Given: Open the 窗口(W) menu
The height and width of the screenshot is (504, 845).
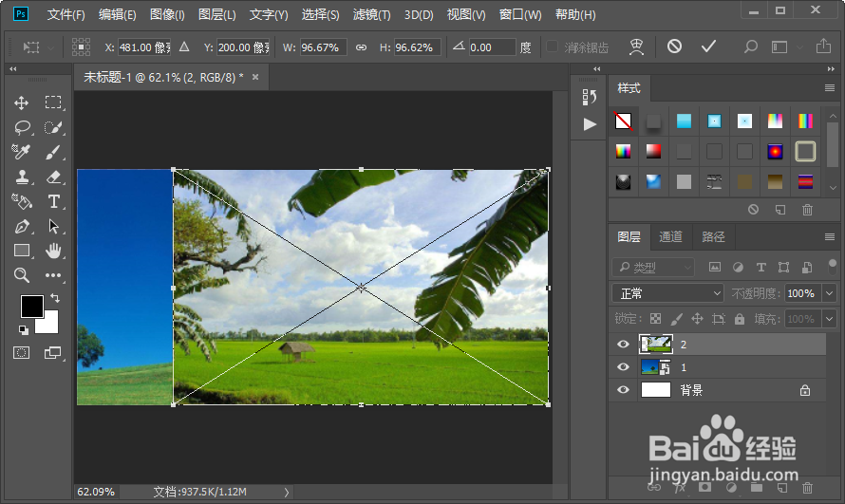Looking at the screenshot, I should [x=520, y=14].
